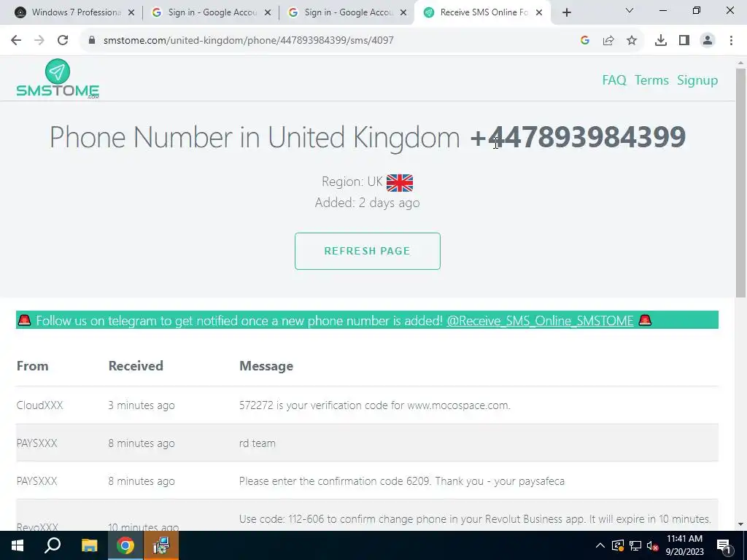Screen dimensions: 747x560
Task: Click the REFRESH PAGE button
Action: pyautogui.click(x=368, y=251)
